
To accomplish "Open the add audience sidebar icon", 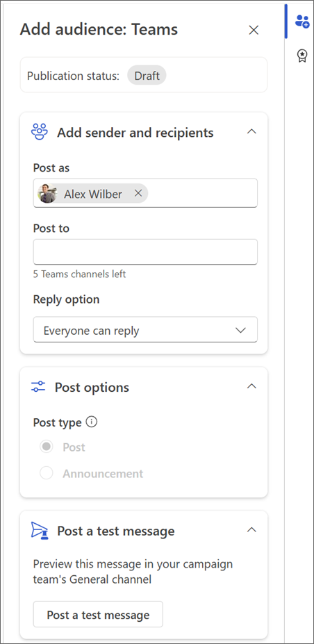I will (x=302, y=22).
